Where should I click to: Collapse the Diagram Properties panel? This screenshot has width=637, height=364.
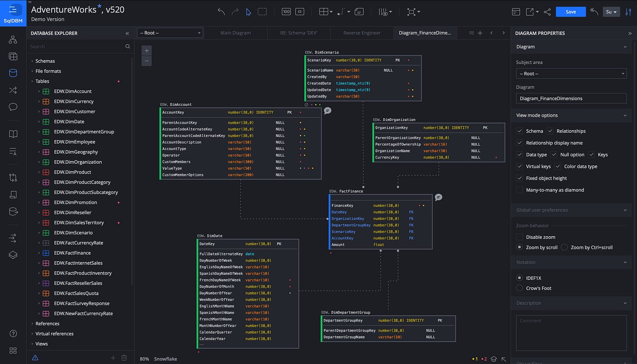tap(630, 33)
